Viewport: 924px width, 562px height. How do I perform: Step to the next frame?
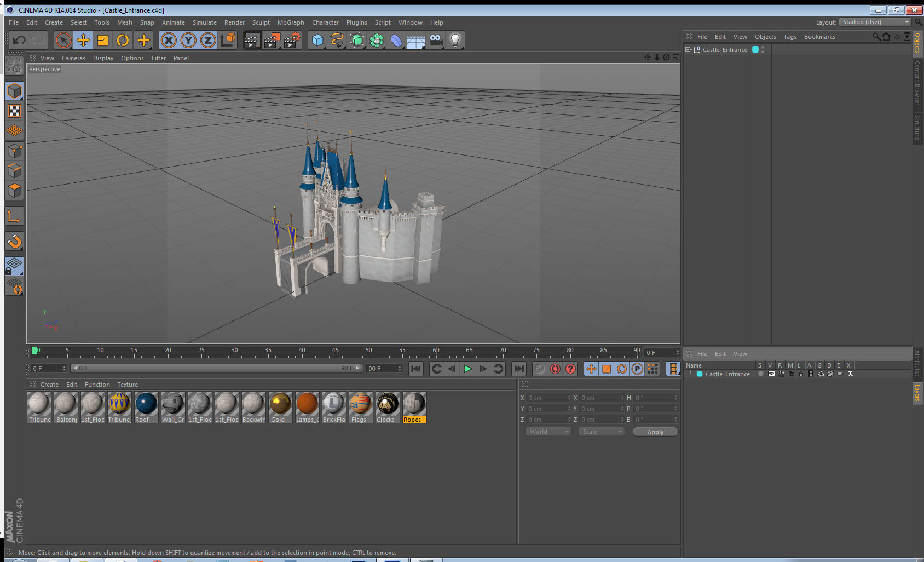click(x=483, y=369)
